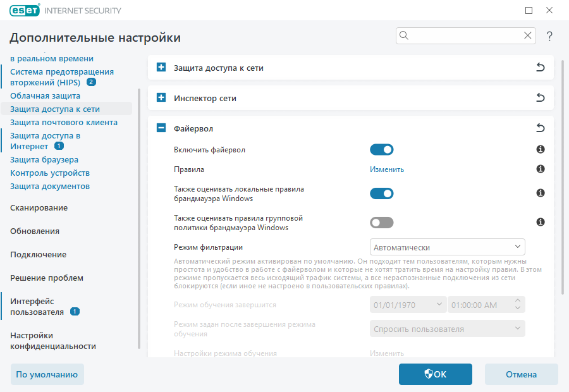
Task: Click the OK button
Action: pos(436,374)
